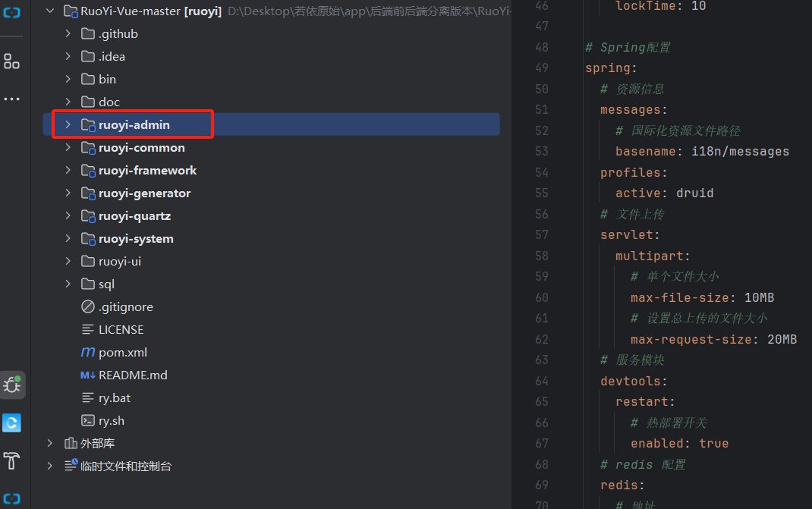The image size is (812, 509).
Task: Click the 'servlet:' key in editor
Action: pos(630,234)
